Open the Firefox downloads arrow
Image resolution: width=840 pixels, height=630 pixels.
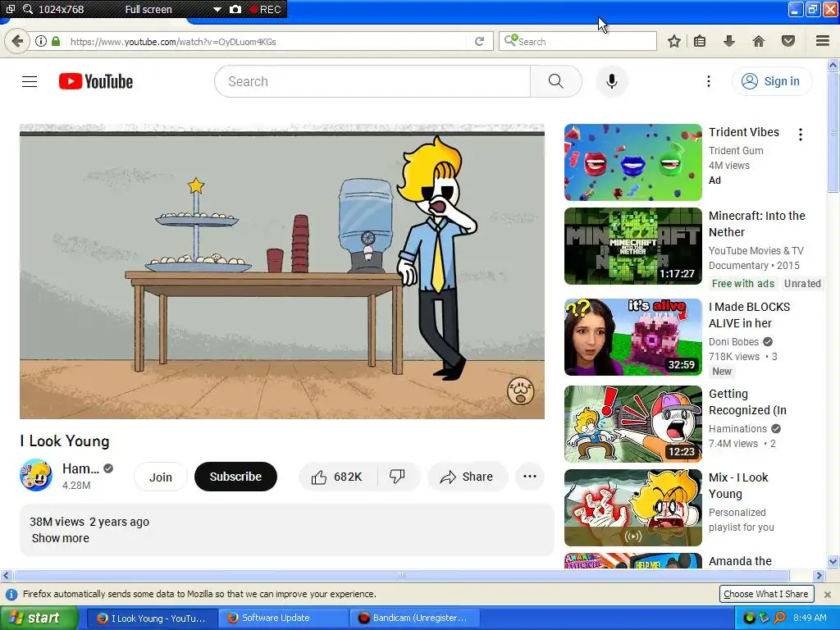[x=728, y=41]
